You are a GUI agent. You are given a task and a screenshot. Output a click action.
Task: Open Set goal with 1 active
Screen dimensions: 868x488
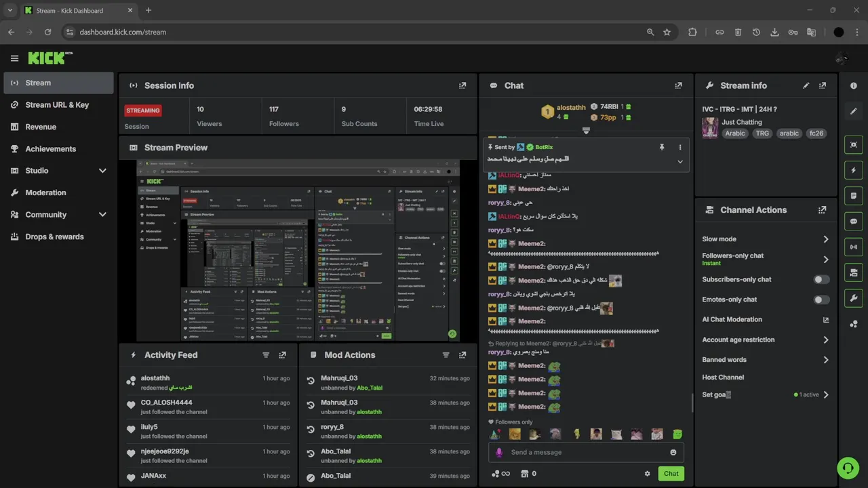click(766, 394)
